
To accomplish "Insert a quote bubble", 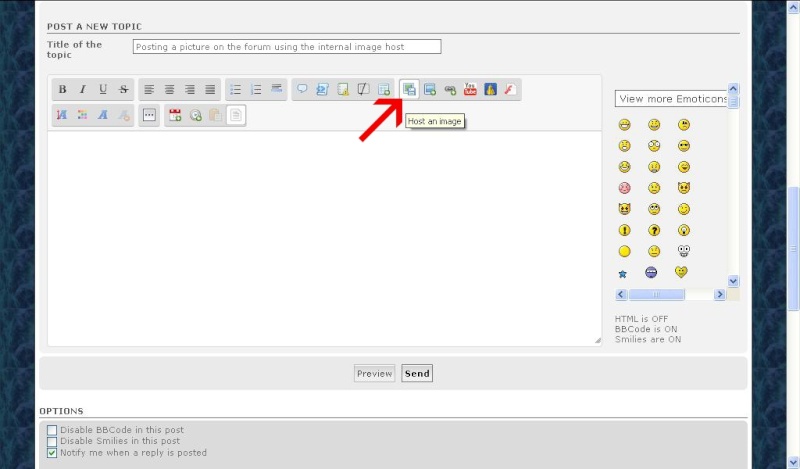I will pos(302,89).
